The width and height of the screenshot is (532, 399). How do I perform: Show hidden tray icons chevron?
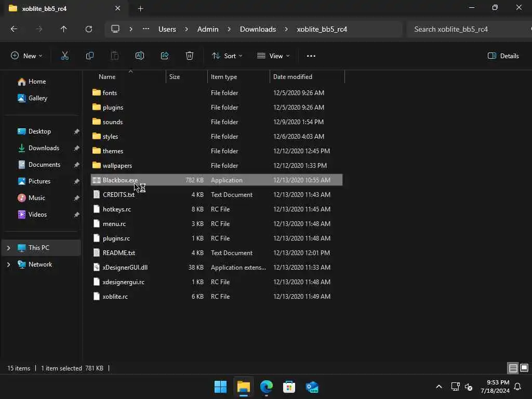(438, 387)
